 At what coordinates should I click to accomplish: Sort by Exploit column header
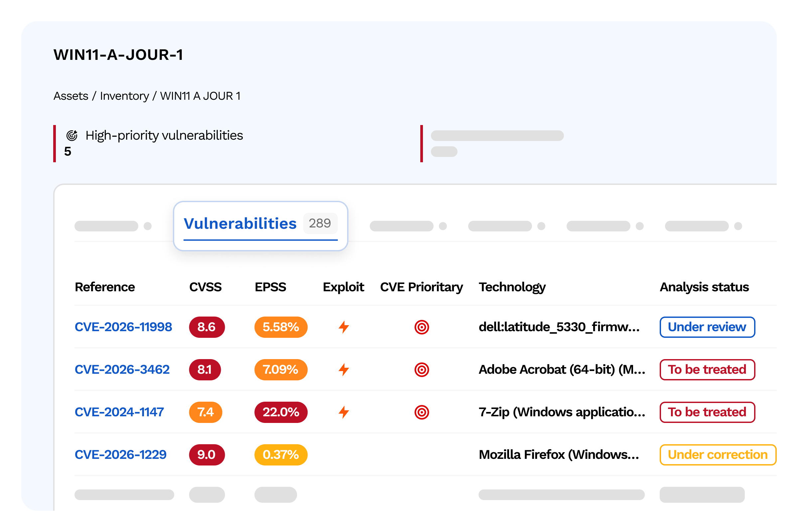(x=343, y=287)
